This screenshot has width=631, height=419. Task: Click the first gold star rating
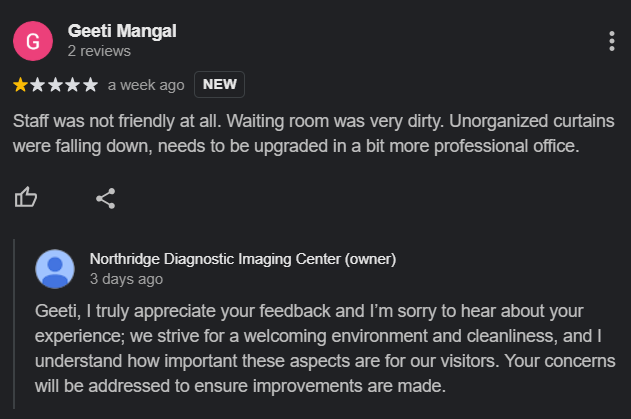[x=21, y=85]
